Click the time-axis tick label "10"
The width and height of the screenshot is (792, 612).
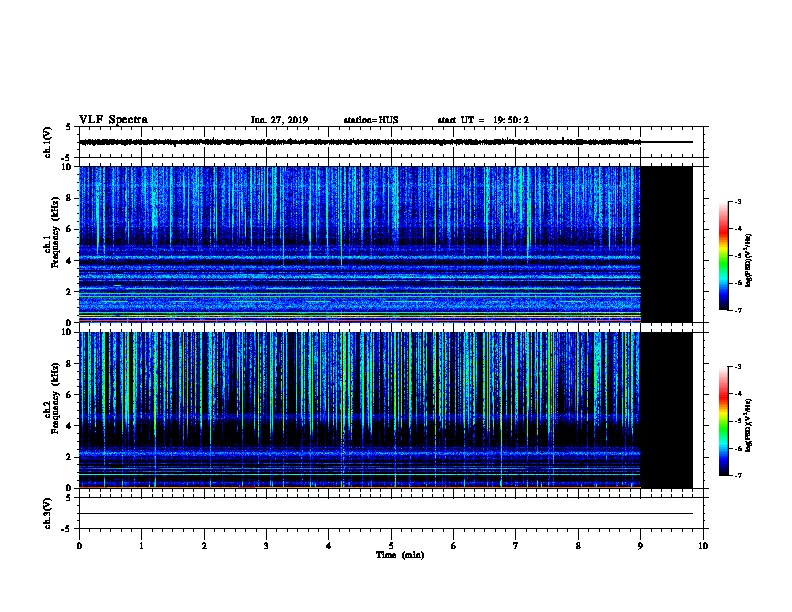pos(703,546)
